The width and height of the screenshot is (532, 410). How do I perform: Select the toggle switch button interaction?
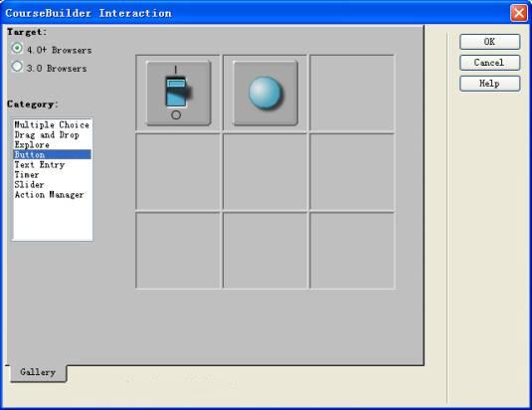click(178, 93)
